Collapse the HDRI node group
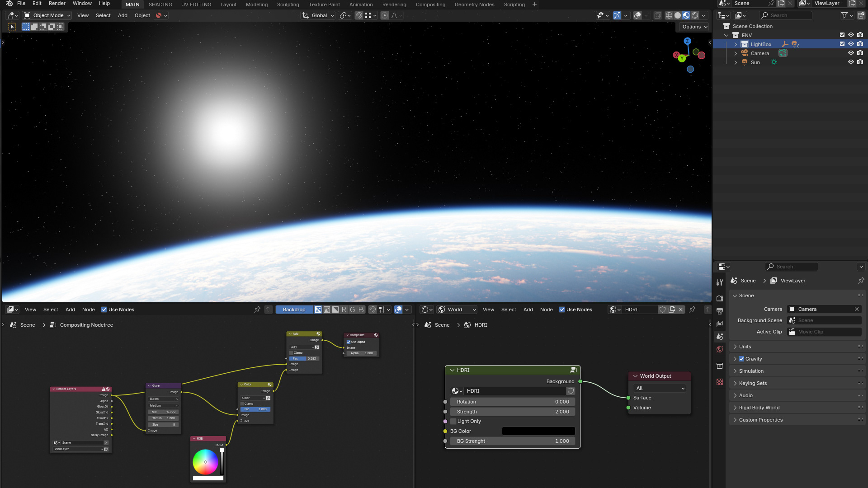This screenshot has width=868, height=488. click(452, 370)
